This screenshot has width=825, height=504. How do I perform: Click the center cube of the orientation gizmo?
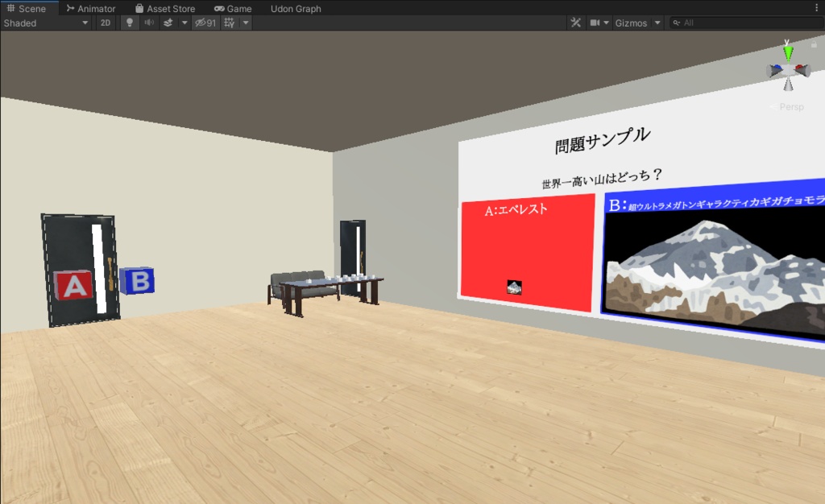point(787,70)
